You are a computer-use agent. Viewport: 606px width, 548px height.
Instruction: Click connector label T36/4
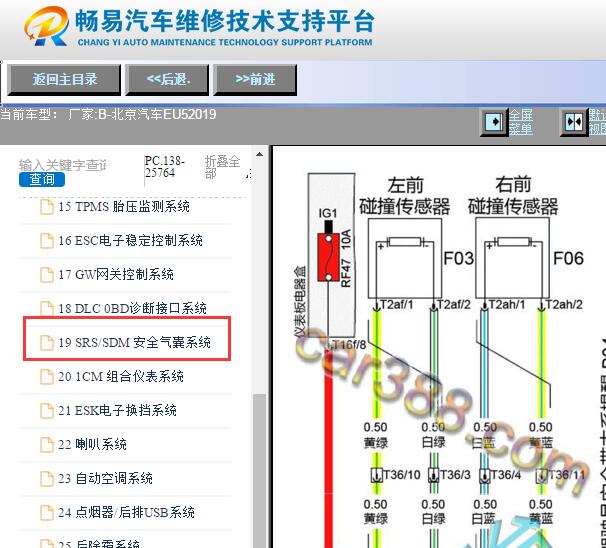(506, 475)
